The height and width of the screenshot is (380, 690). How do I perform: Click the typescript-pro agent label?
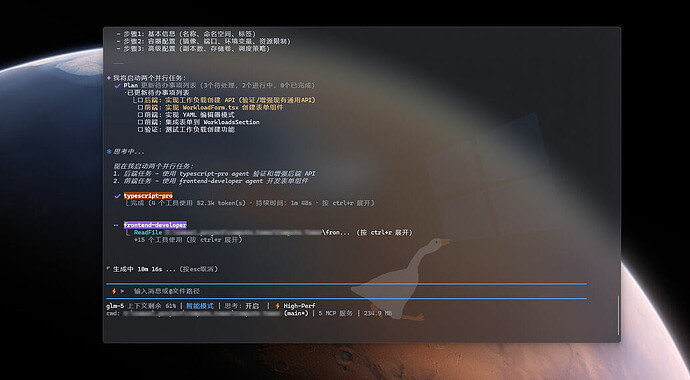click(x=148, y=196)
